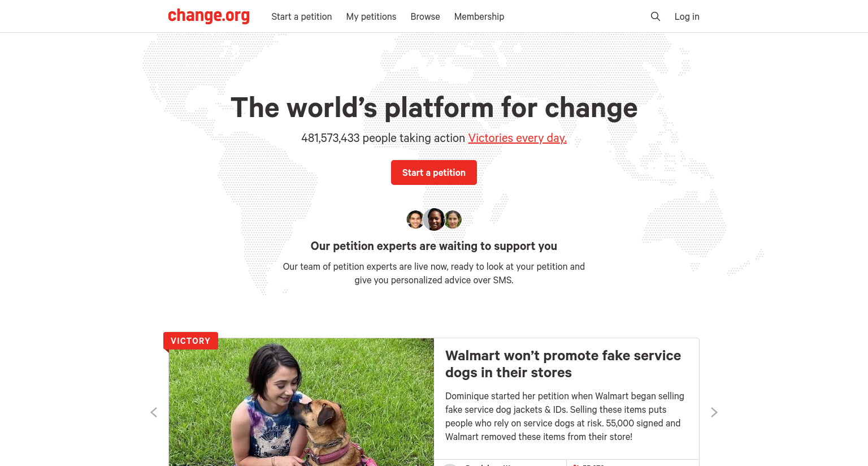The width and height of the screenshot is (868, 466).
Task: Click The world's platform for change heading
Action: coord(434,107)
